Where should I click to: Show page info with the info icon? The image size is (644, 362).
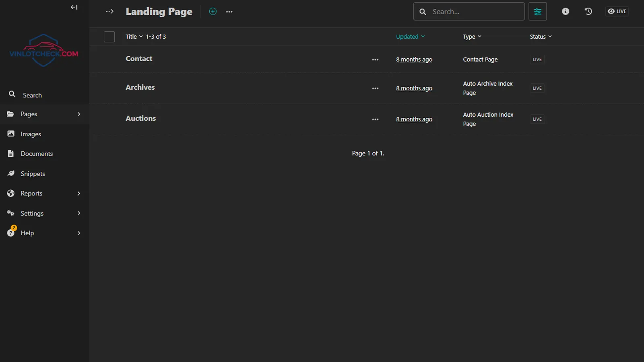click(566, 11)
